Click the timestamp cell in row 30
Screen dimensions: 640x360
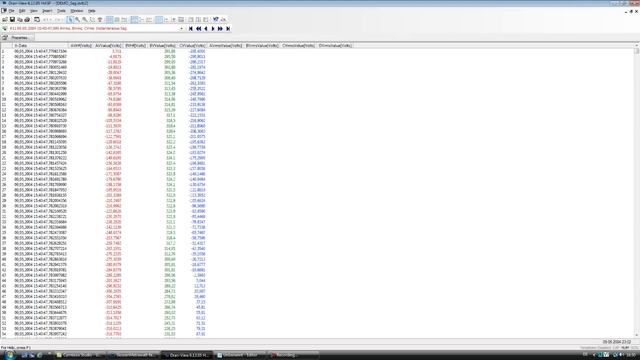click(x=40, y=206)
